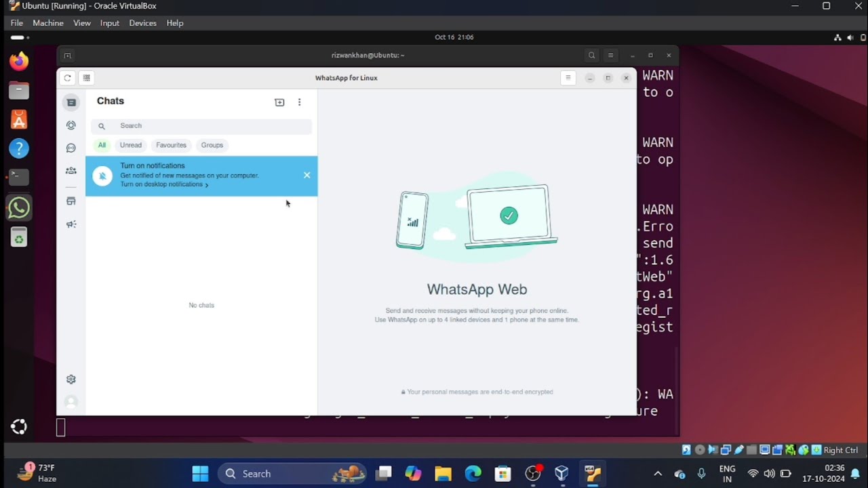
Task: Click the terminal search icon in title bar
Action: (592, 56)
